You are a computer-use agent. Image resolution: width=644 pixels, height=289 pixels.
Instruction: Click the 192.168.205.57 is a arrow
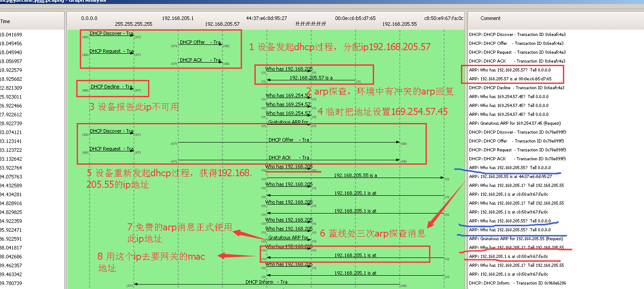tap(311, 78)
